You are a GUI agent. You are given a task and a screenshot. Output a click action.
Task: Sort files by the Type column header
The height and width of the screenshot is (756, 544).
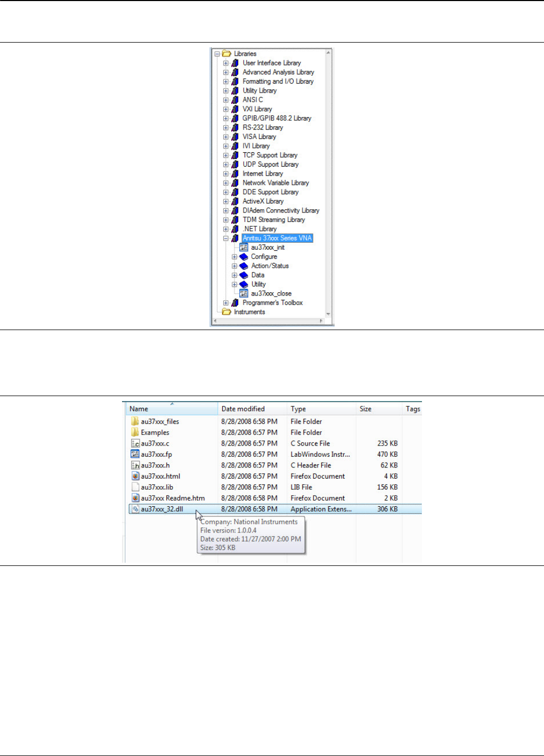point(321,409)
